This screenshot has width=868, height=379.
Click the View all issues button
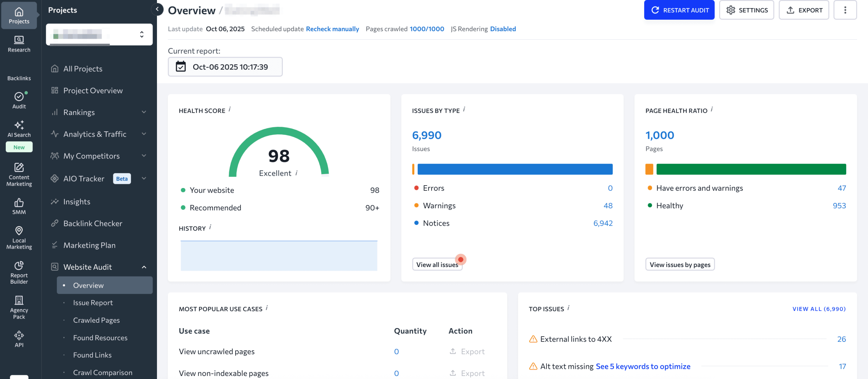click(437, 264)
